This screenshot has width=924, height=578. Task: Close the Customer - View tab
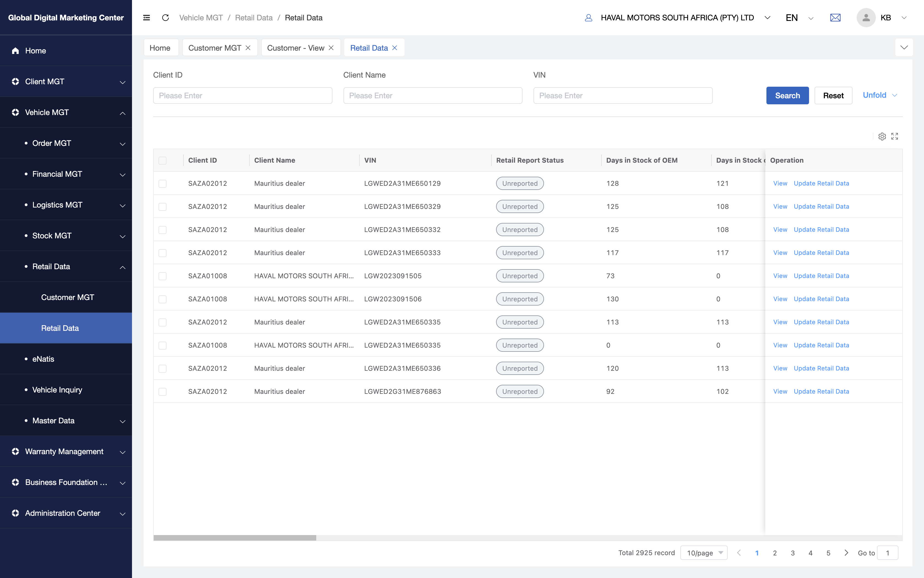(x=331, y=48)
